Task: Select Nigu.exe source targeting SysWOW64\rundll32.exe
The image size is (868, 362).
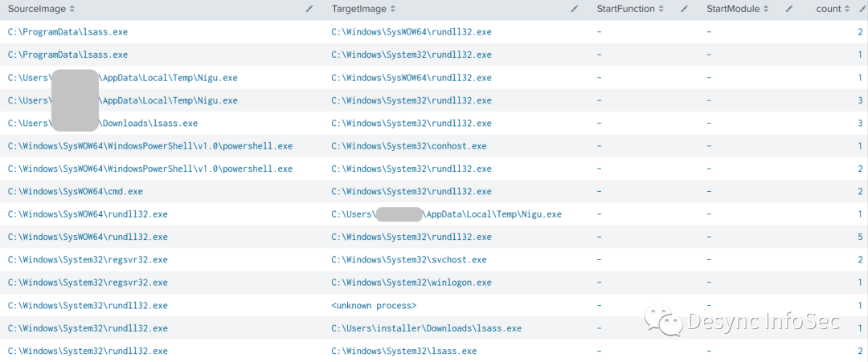Action: (122, 78)
